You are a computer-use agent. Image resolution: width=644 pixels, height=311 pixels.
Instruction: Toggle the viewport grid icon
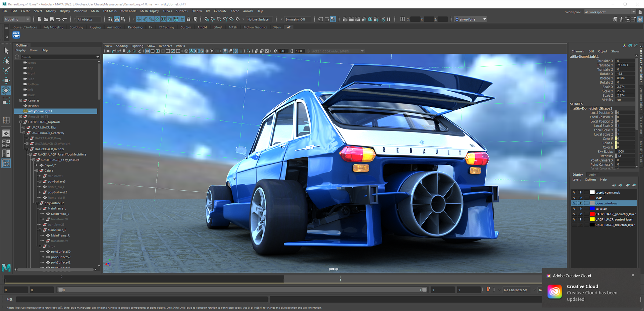147,51
